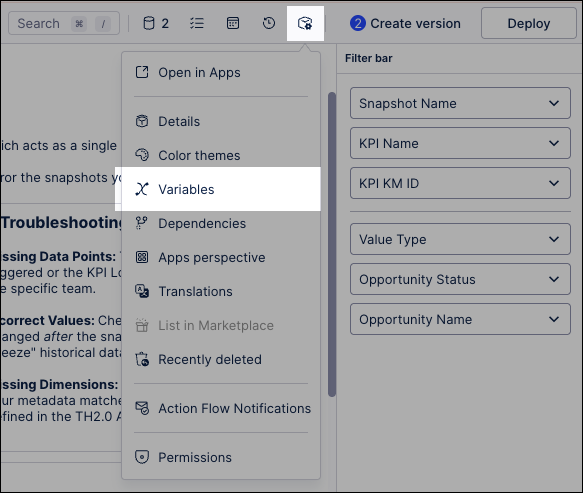Expand the Opportunity Name dropdown
Image resolution: width=583 pixels, height=493 pixels.
[460, 319]
